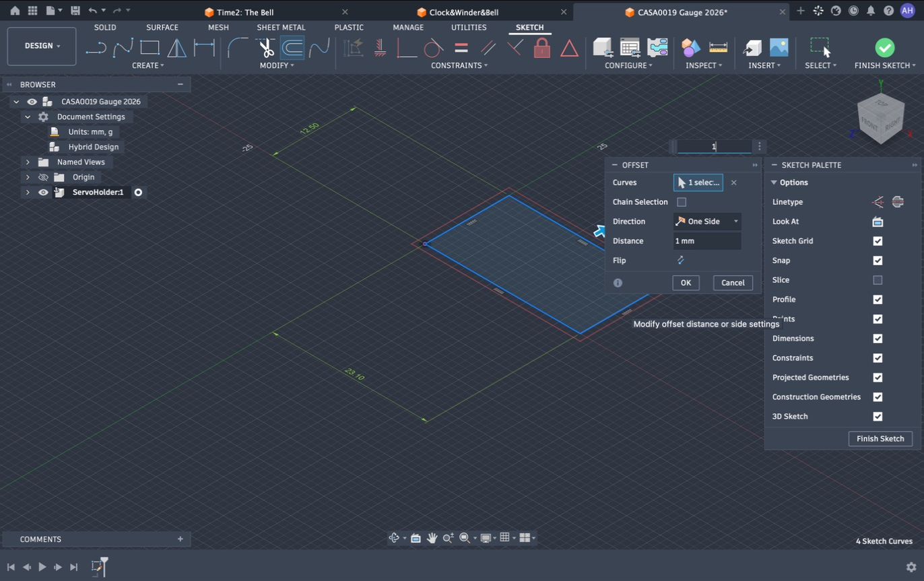Uncheck the 3D Sketch checkbox
The image size is (924, 581).
coord(878,417)
